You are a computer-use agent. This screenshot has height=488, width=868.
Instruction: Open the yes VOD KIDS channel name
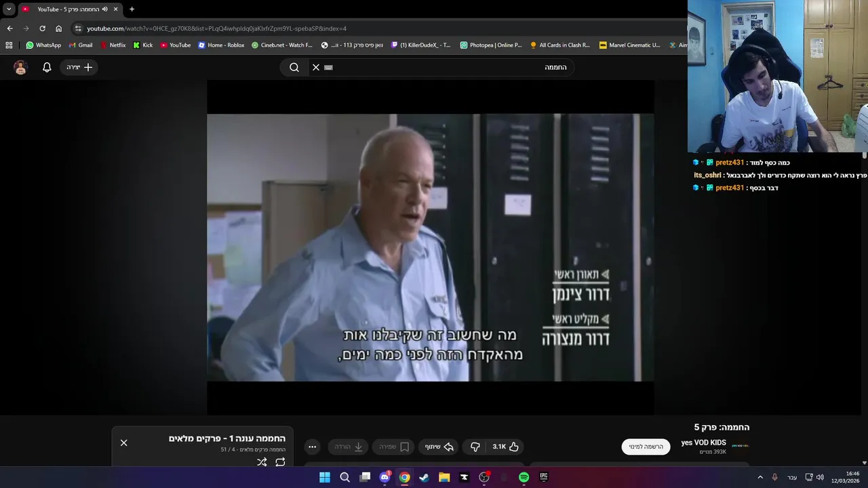(703, 443)
